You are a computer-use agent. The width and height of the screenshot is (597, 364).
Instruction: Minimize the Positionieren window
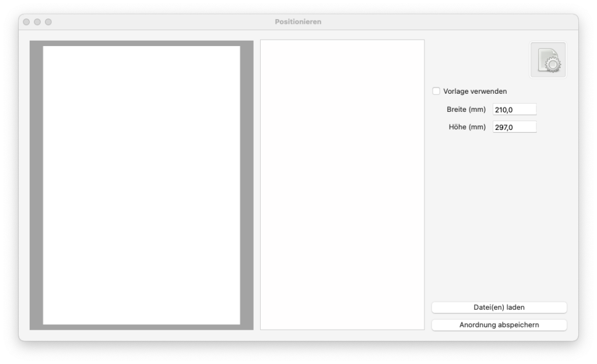tap(37, 22)
